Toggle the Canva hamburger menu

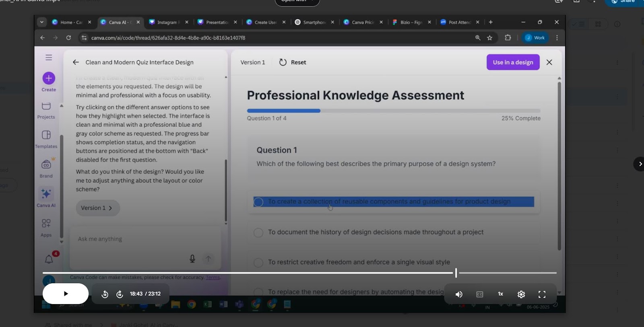tap(49, 58)
